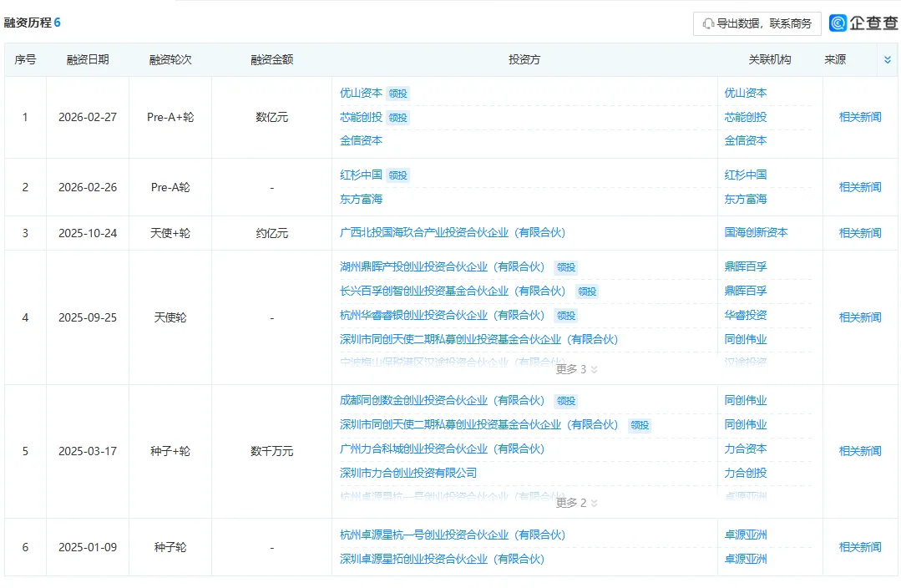Click the Pre-A+轮 round cell
Viewport: 901px width, 588px height.
[170, 117]
